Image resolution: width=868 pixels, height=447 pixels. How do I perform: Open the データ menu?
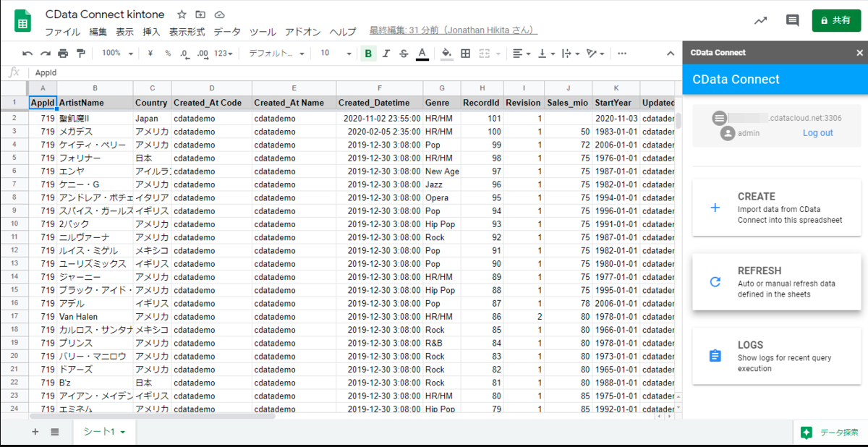point(227,32)
